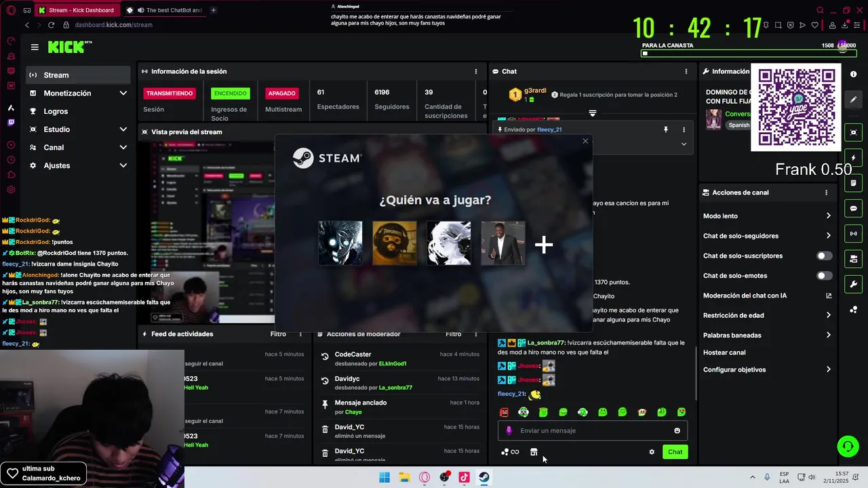Insert the red angry emote
868x488 pixels.
click(504, 412)
